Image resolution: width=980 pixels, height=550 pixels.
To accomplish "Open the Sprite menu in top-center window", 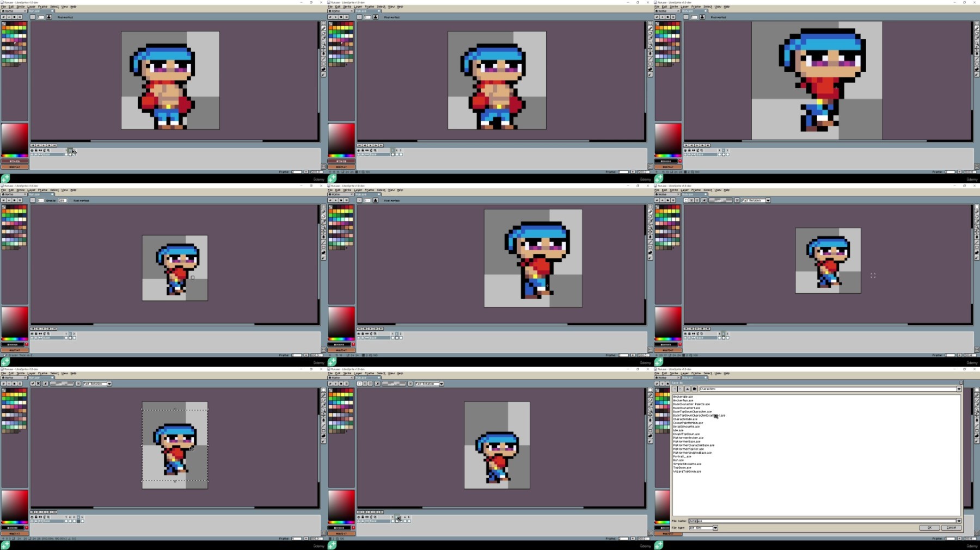I will point(347,7).
